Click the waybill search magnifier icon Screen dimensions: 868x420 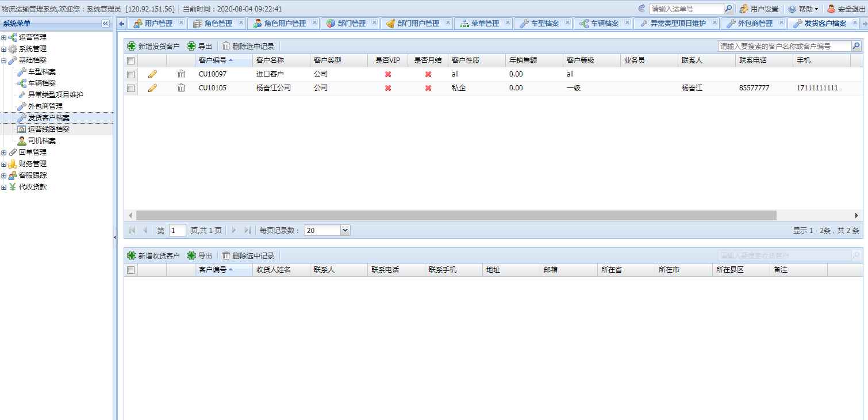coord(728,9)
